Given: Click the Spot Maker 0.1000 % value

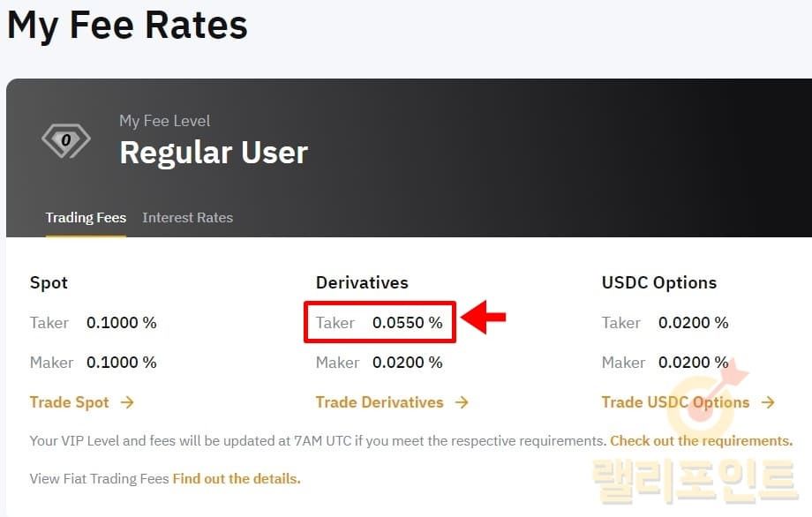Looking at the screenshot, I should tap(121, 363).
